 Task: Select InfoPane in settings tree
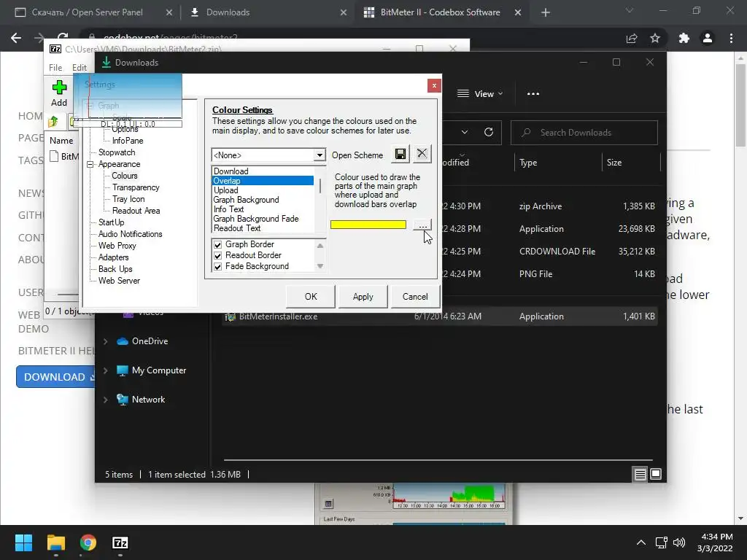[x=128, y=141]
